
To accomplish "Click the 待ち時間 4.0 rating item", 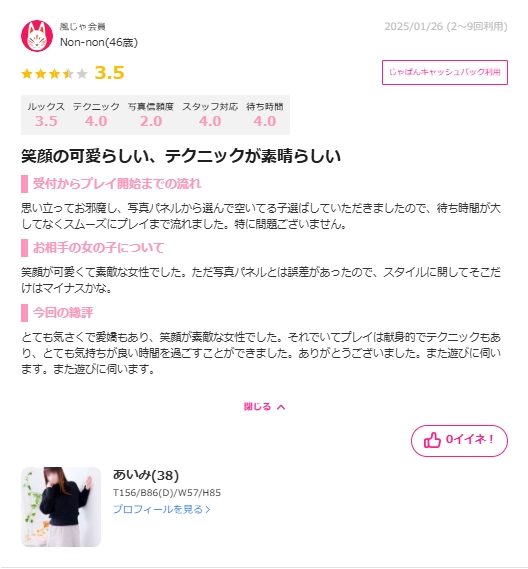I will pos(265,115).
